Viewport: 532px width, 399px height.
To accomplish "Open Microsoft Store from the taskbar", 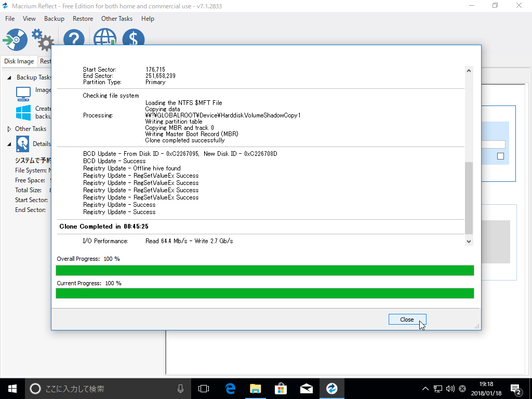I will (281, 389).
